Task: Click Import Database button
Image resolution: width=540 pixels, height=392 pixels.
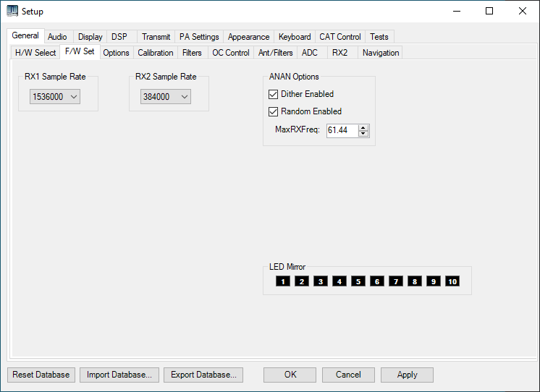Action: point(119,375)
